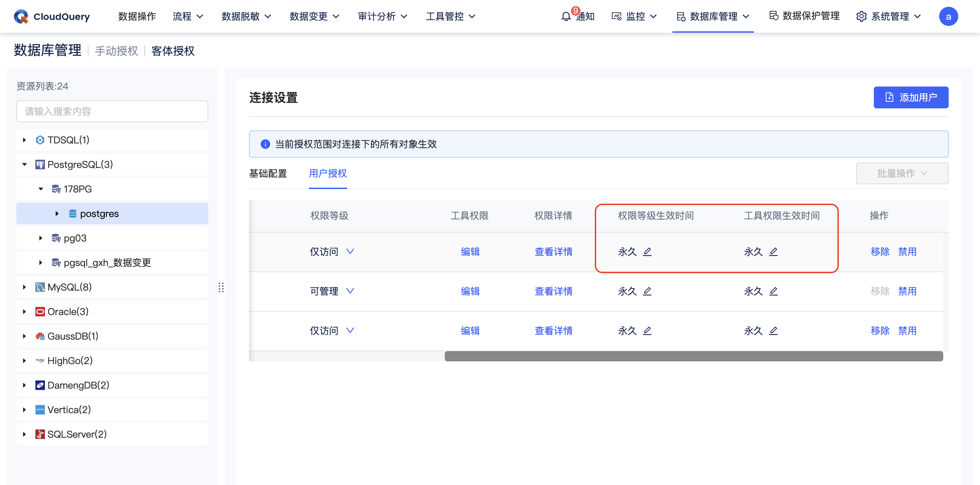
Task: Click the 数据保护管理 icon
Action: (x=774, y=16)
